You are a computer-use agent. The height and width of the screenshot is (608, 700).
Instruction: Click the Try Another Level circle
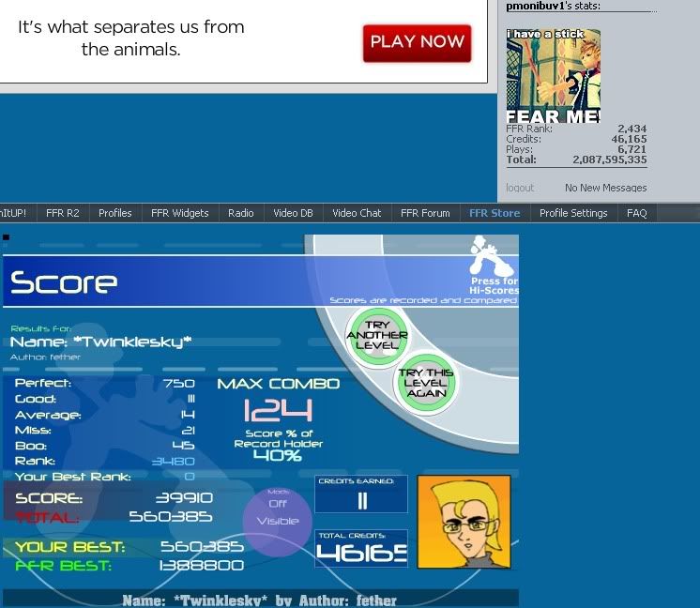click(x=377, y=335)
